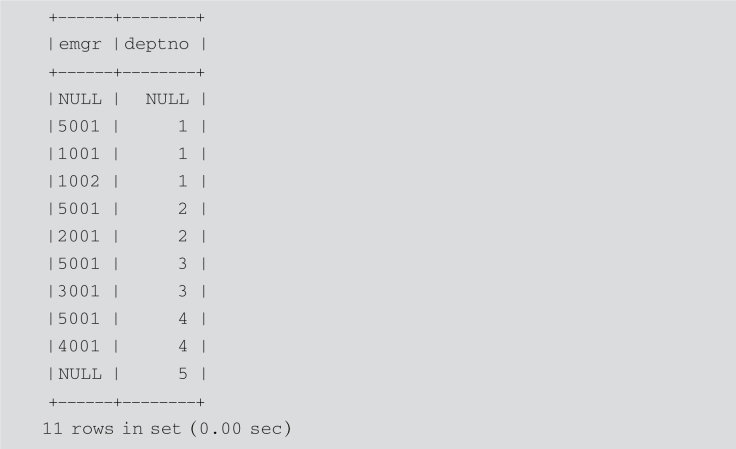Select the NULL emgr value in first row

[80, 99]
